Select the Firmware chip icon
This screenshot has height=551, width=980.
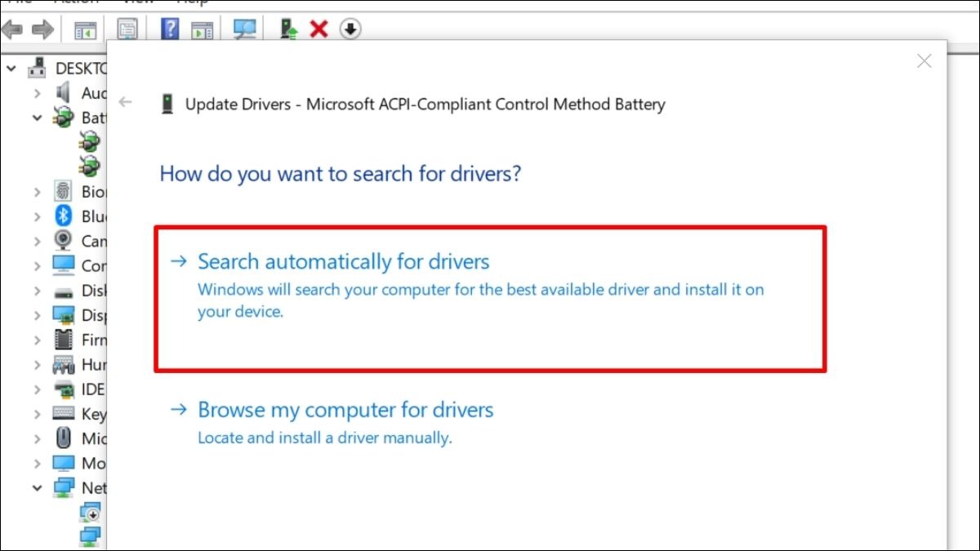(x=63, y=340)
